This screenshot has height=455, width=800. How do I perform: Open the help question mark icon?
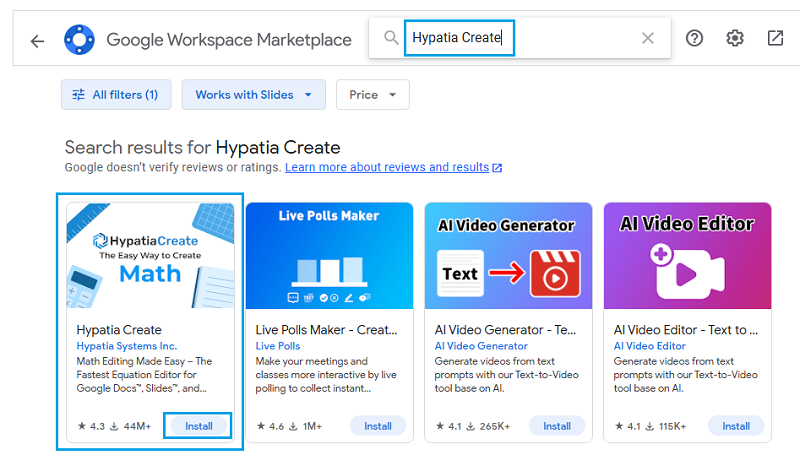pos(694,38)
